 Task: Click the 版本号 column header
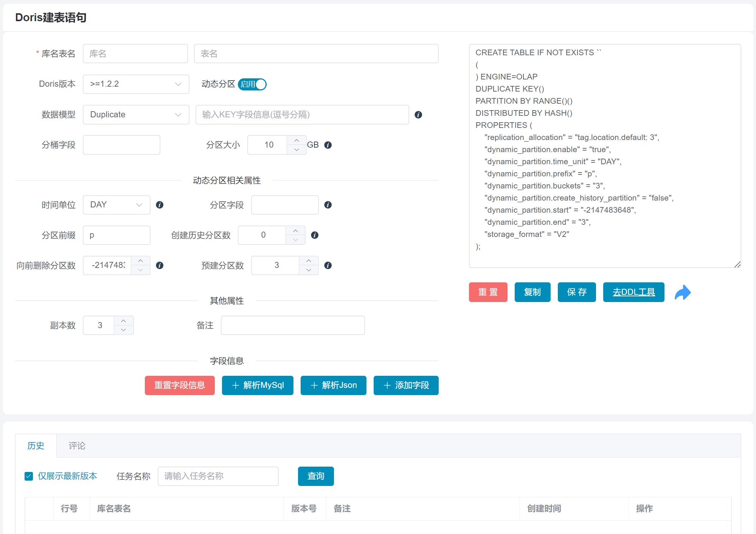(x=304, y=509)
